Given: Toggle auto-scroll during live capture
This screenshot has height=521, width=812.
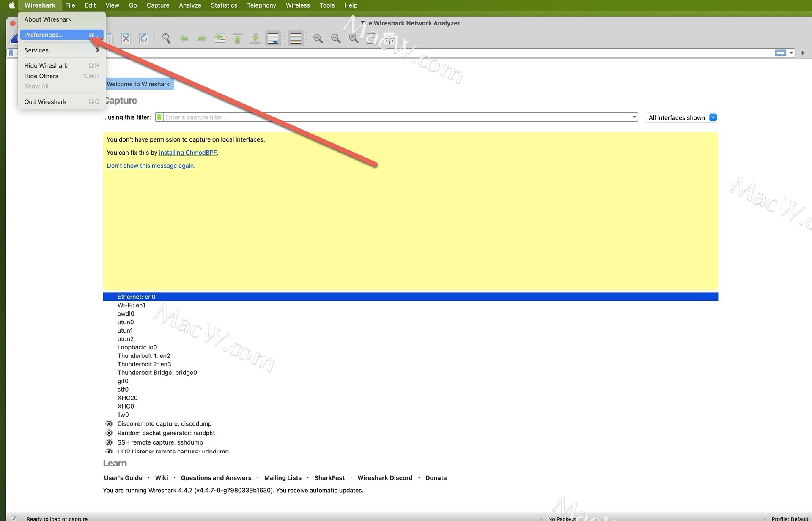Looking at the screenshot, I should tap(273, 38).
